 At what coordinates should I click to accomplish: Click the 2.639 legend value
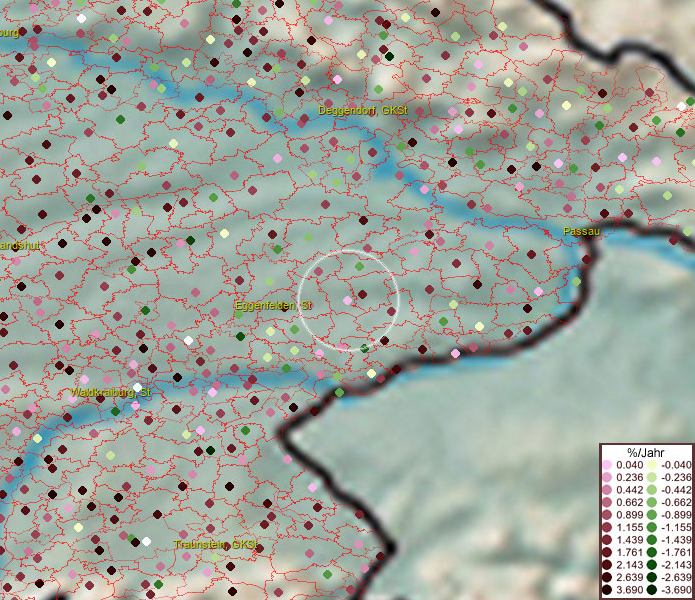point(629,577)
